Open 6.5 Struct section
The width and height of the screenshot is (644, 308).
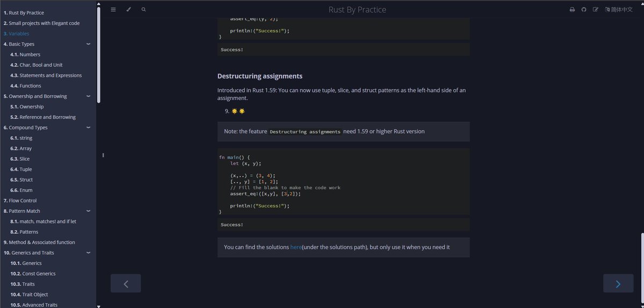[21, 180]
